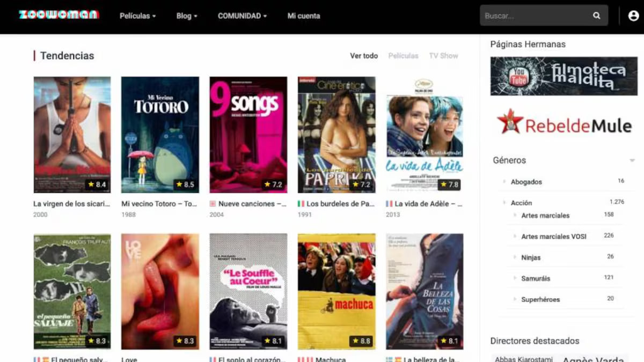The height and width of the screenshot is (362, 644).
Task: Click the Agnès Varda director tag
Action: [x=593, y=359]
